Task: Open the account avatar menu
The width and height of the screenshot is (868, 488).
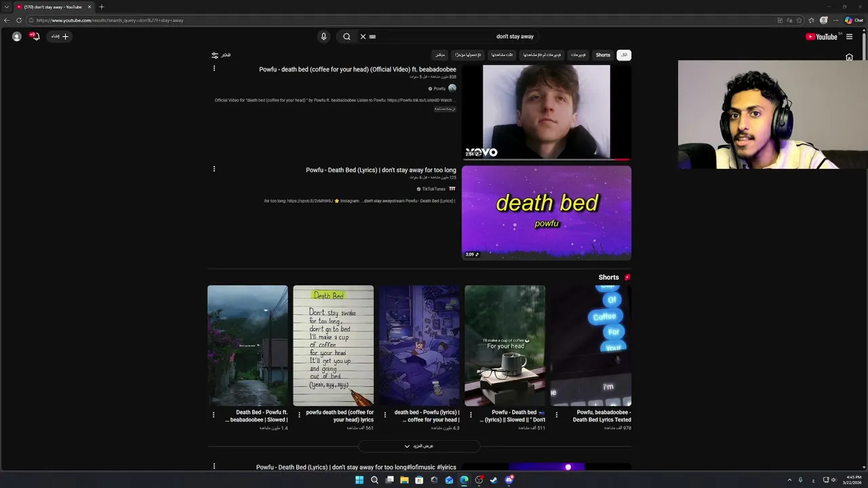Action: (x=17, y=37)
